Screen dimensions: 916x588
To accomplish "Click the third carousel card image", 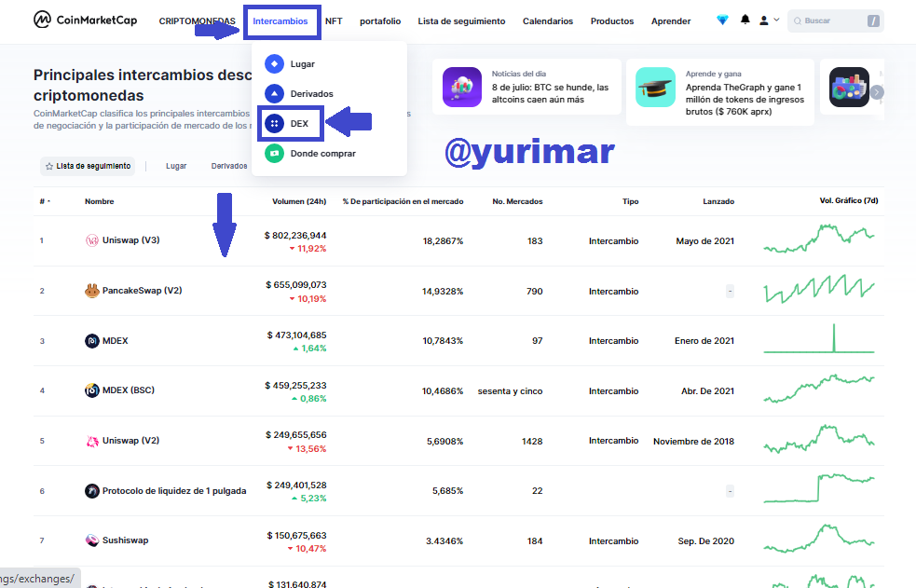I will point(850,87).
